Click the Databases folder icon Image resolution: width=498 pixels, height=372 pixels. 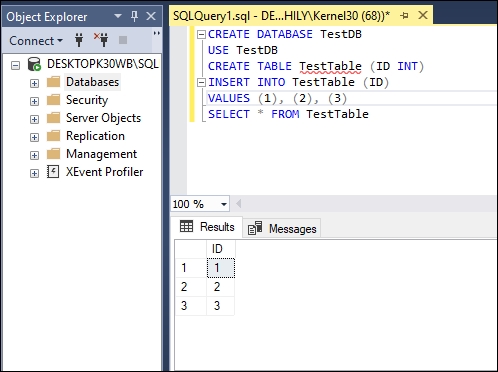tap(53, 82)
